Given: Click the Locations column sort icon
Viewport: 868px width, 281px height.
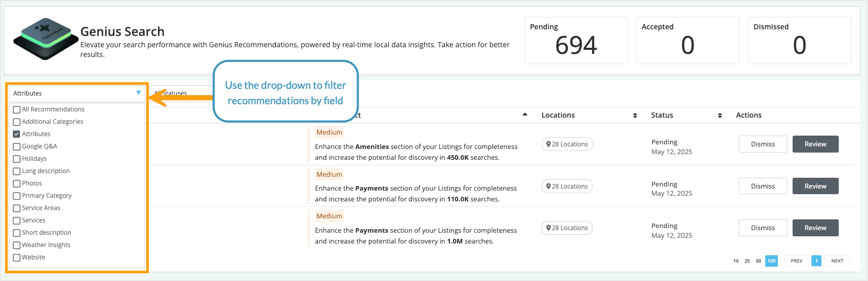Looking at the screenshot, I should 635,116.
